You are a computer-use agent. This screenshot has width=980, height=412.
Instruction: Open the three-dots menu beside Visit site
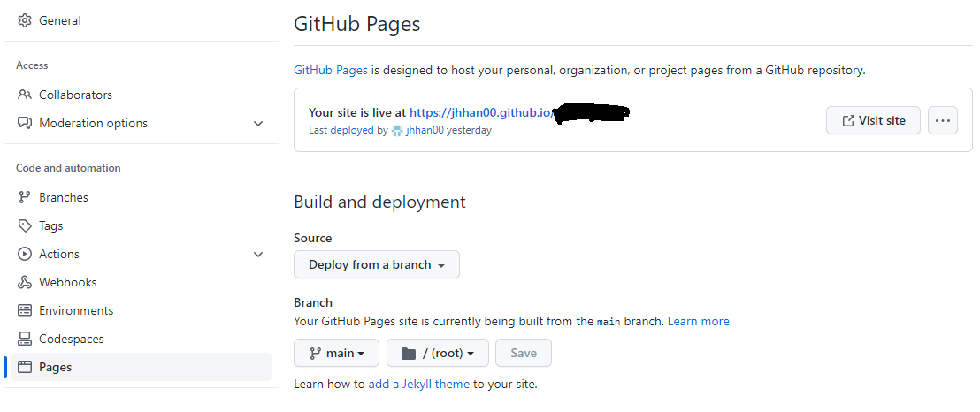click(x=943, y=120)
